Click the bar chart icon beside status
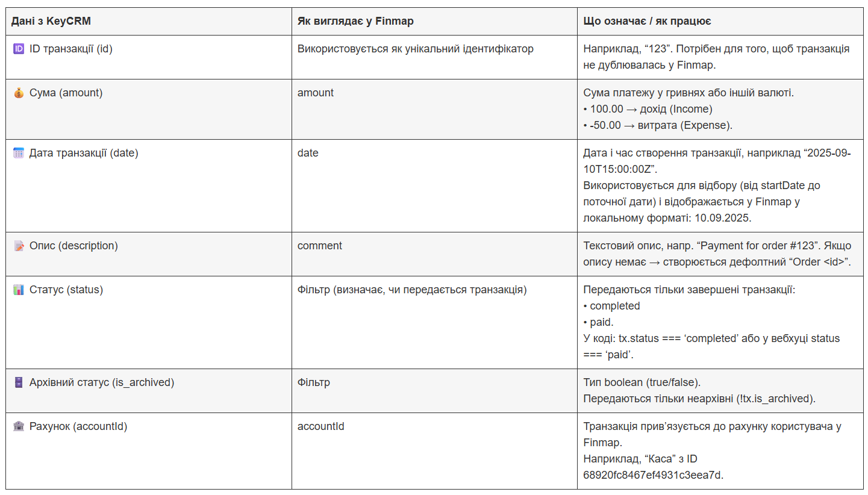 tap(19, 290)
